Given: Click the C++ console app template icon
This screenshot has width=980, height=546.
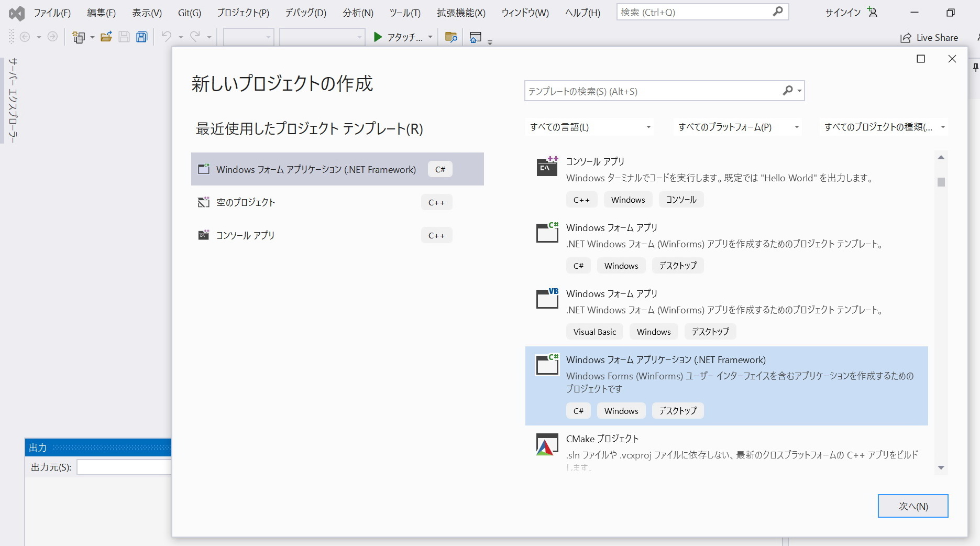Looking at the screenshot, I should (547, 166).
